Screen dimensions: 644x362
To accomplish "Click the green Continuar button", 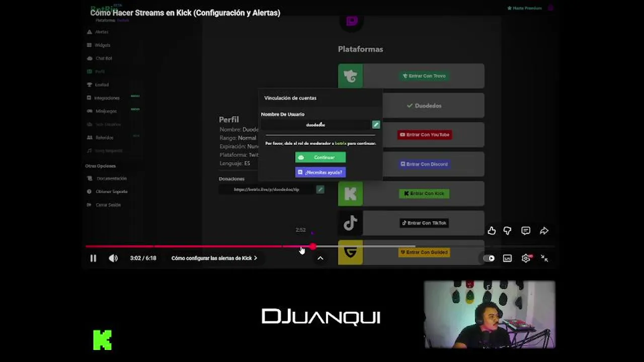I will [320, 157].
